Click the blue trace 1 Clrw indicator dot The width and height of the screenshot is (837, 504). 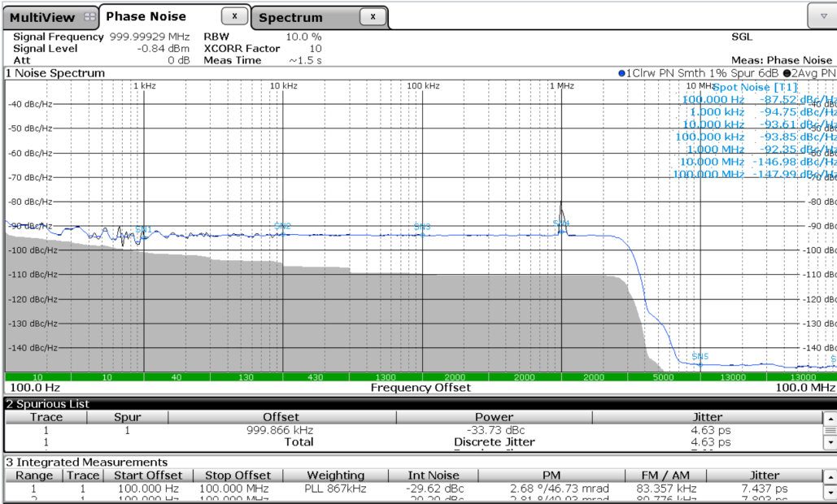pos(622,73)
